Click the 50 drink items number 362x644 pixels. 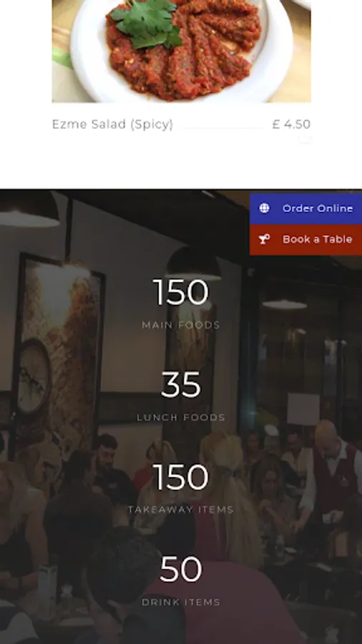click(181, 570)
